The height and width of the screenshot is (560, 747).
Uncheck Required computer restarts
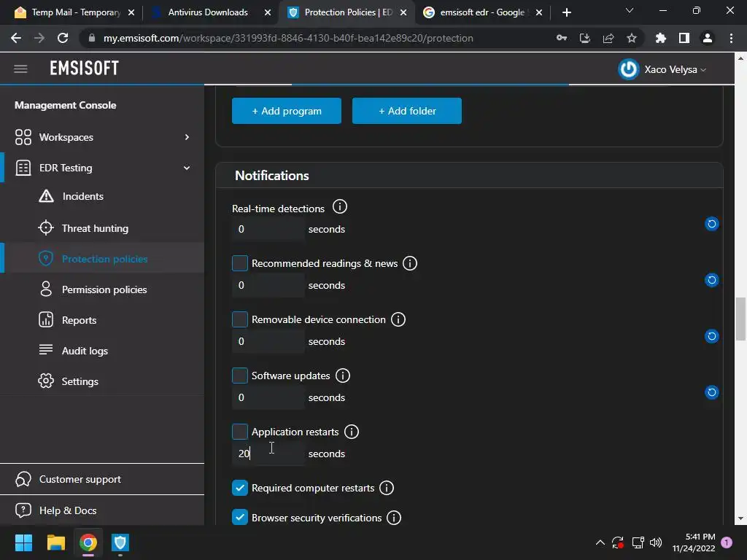(x=239, y=488)
